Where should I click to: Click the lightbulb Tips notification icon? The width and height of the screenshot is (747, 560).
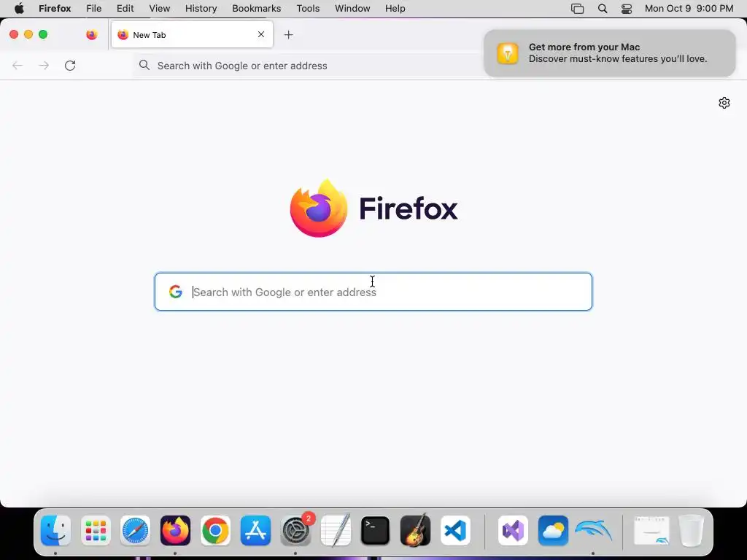click(508, 52)
